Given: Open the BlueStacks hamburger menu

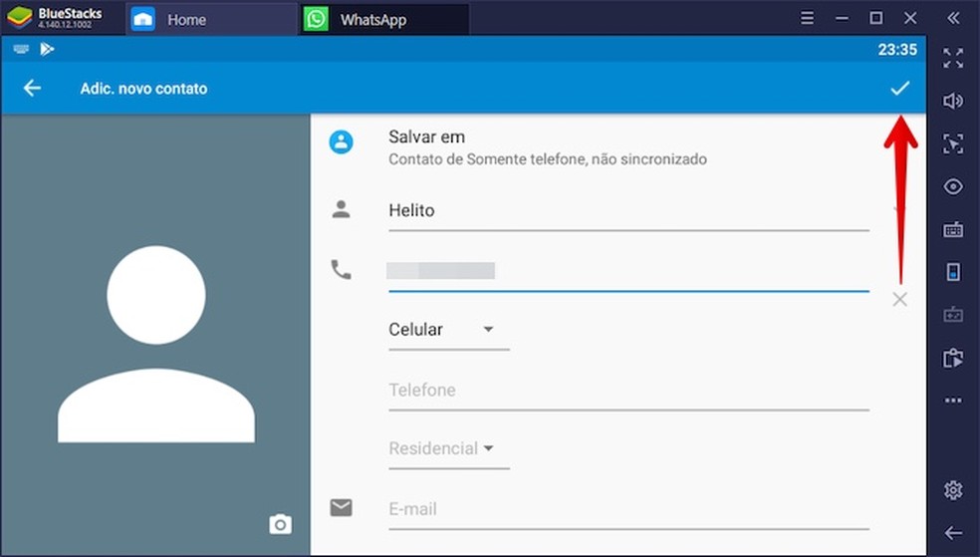Looking at the screenshot, I should tap(808, 18).
